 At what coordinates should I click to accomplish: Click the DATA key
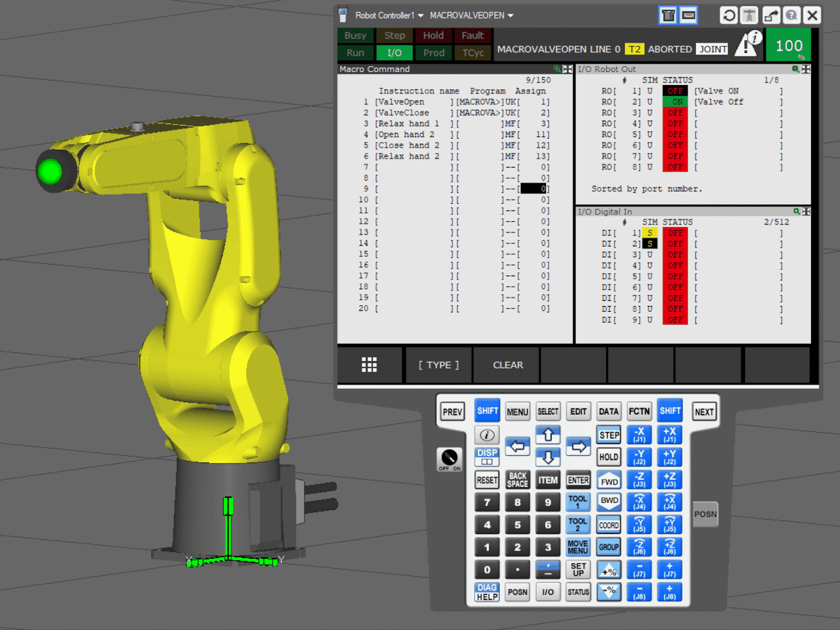608,412
